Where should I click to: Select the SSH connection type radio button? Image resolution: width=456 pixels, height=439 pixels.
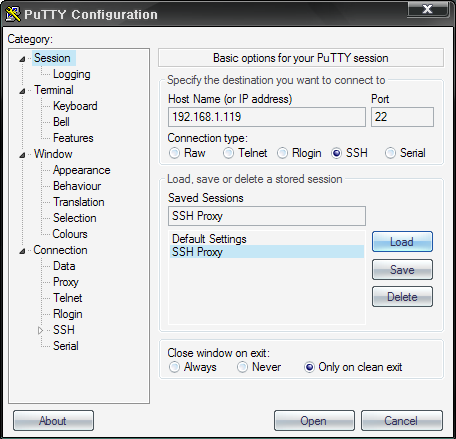coord(336,153)
